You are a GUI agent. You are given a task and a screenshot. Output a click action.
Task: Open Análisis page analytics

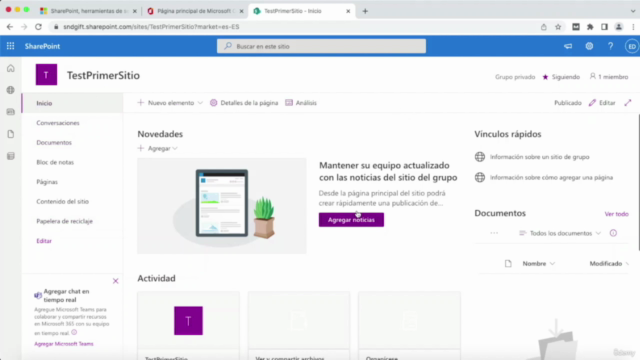coord(301,103)
